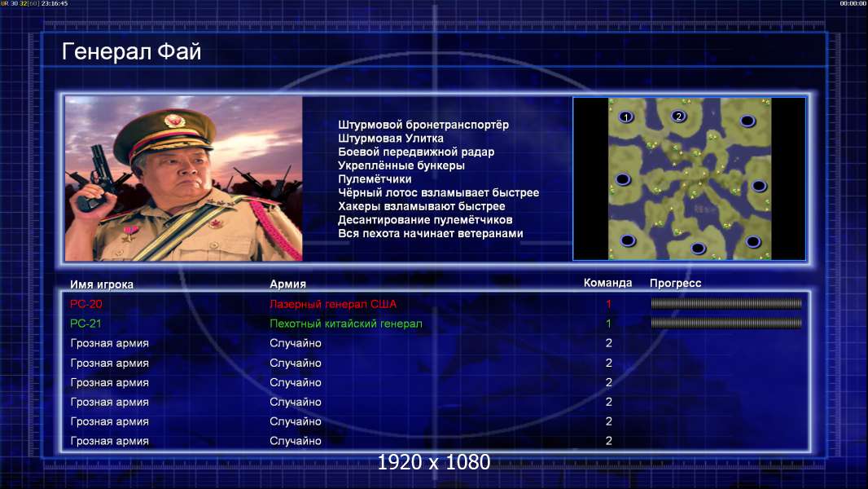The height and width of the screenshot is (489, 868).
Task: Click the green team number of PC-21
Action: (x=608, y=324)
